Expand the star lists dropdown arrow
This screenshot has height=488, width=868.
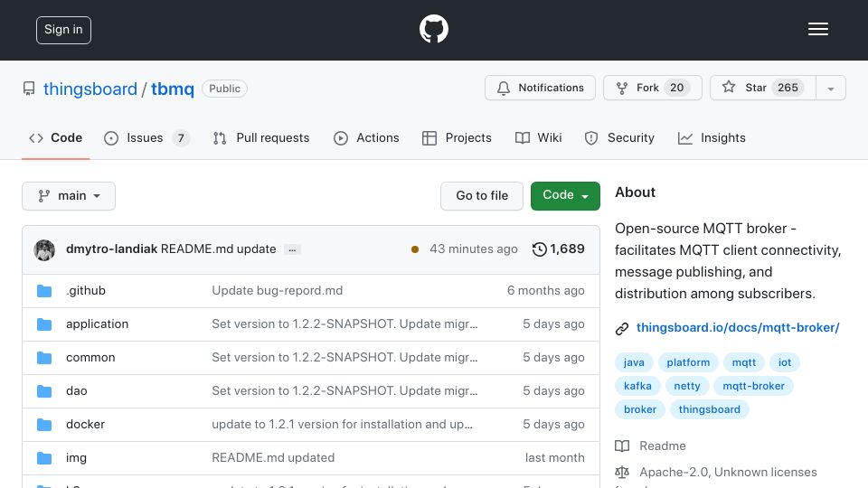coord(830,89)
